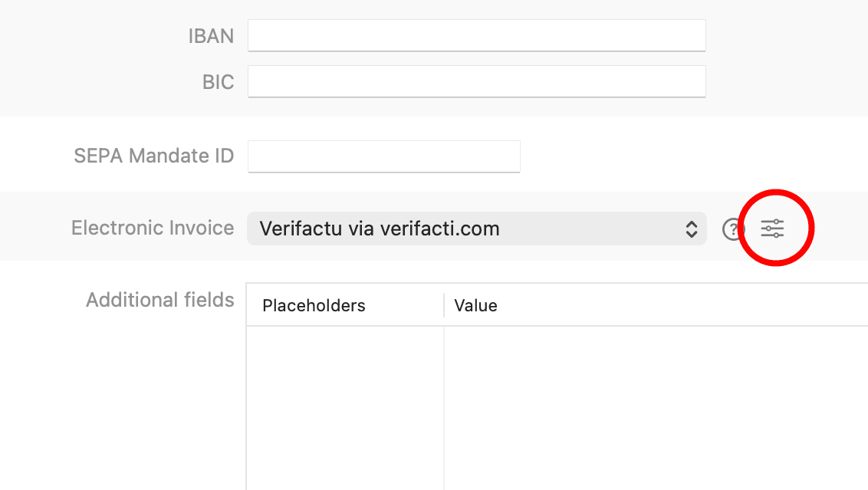
Task: Select the Placeholders column header
Action: 314,305
